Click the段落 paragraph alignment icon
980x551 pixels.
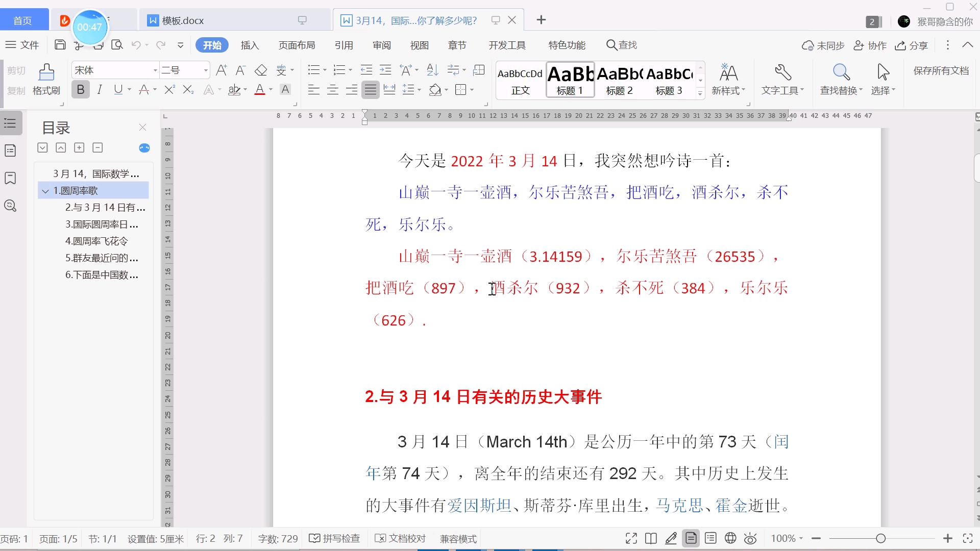point(370,89)
